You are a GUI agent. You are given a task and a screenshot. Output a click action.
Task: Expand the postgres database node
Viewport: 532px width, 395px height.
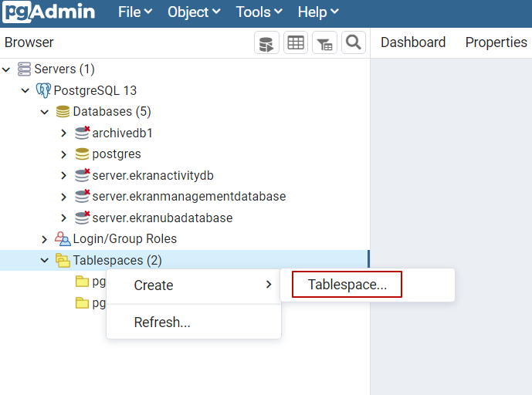(64, 154)
